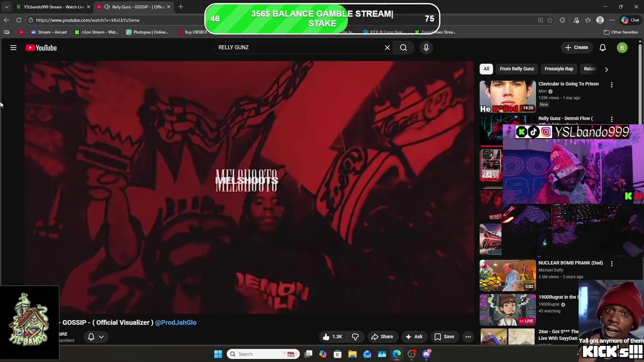This screenshot has width=644, height=362.
Task: Reload the YouTube page
Action: click(x=19, y=20)
